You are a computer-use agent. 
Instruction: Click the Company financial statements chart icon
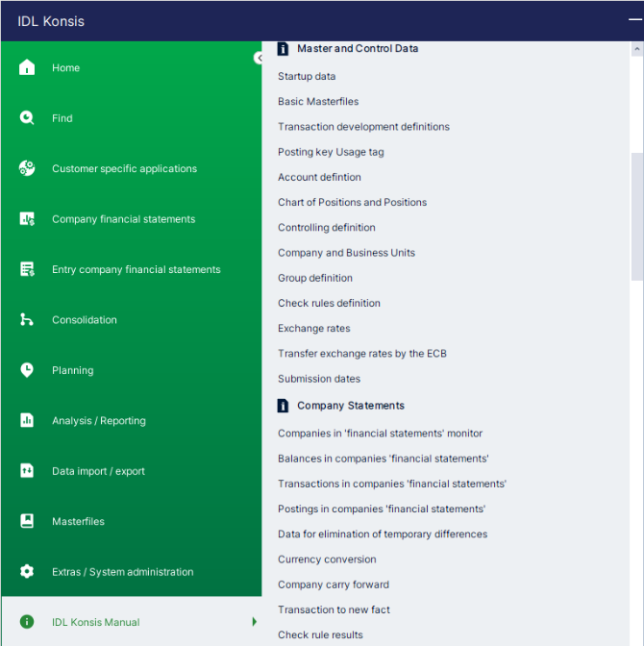(x=27, y=219)
